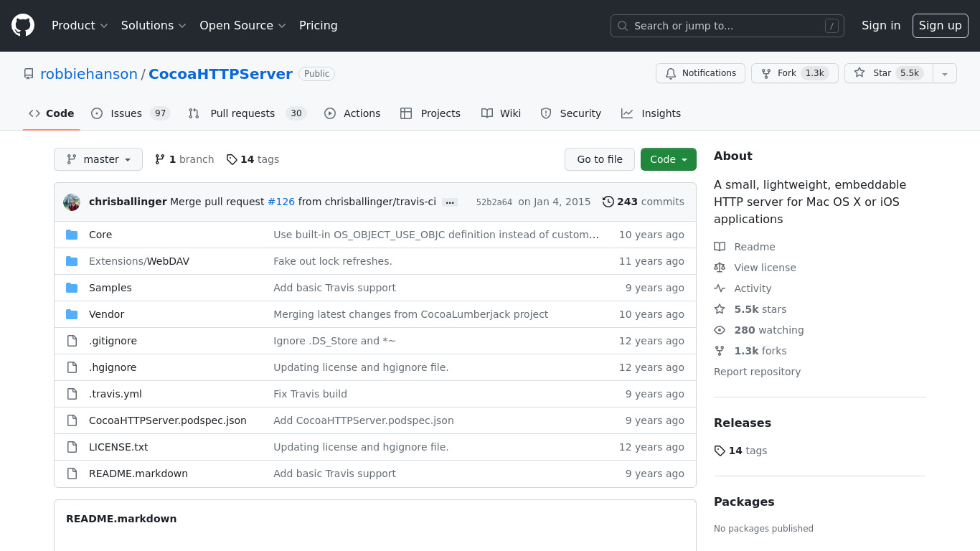
Task: Open the Readme link in About
Action: point(745,247)
